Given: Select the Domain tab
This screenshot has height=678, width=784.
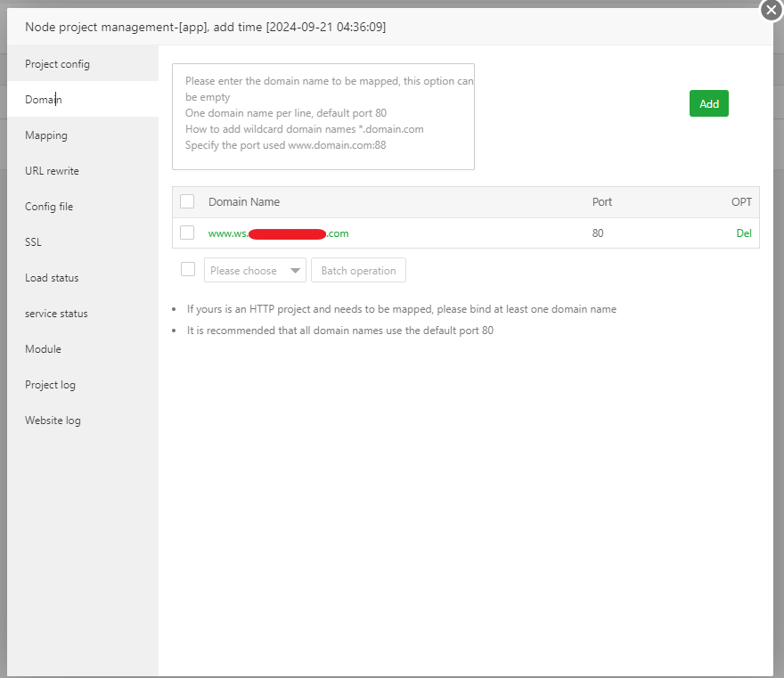Looking at the screenshot, I should tap(44, 100).
